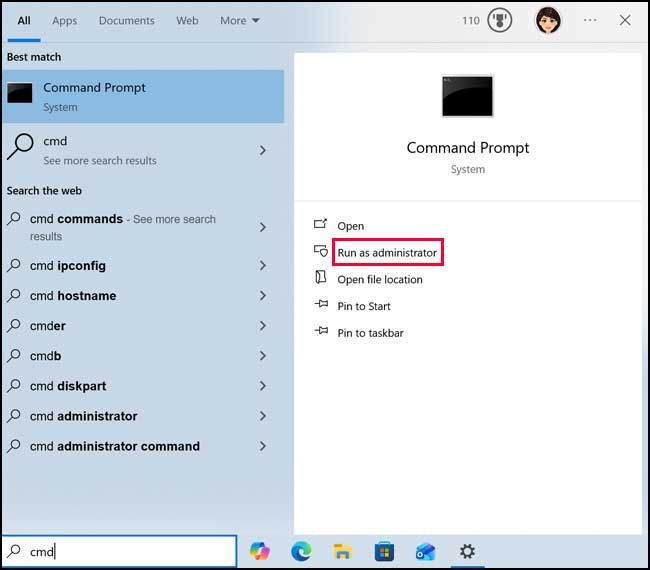Select Command Prompt best match result
650x570 pixels.
point(143,97)
